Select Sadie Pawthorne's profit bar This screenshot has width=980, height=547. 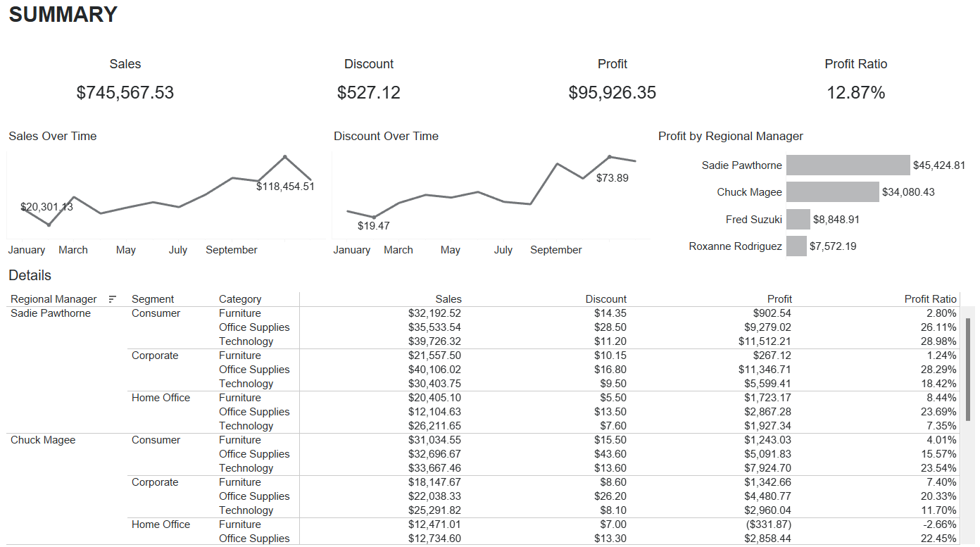[x=848, y=165]
